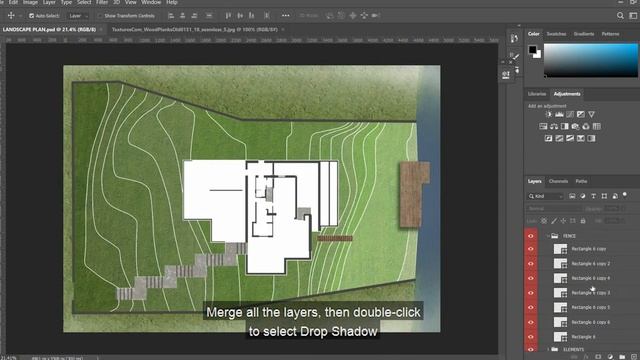Enable Show Transform Controls checkbox
This screenshot has width=640, height=360.
[99, 16]
